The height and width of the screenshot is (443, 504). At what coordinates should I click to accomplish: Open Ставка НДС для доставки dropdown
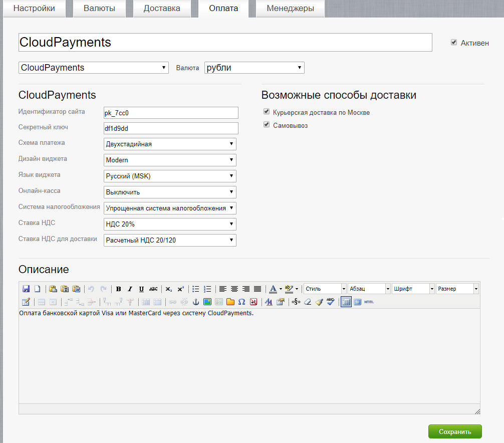(x=170, y=240)
